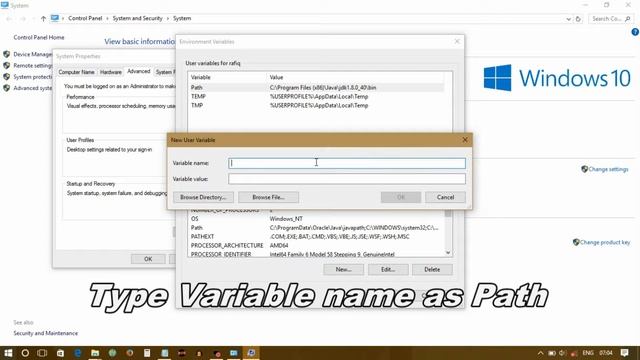Launch Microsoft Store from the taskbar
This screenshot has width=640, height=360.
point(60,353)
